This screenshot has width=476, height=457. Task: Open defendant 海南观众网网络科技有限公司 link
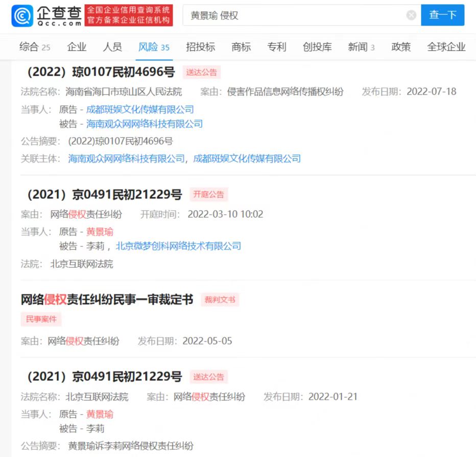point(145,124)
